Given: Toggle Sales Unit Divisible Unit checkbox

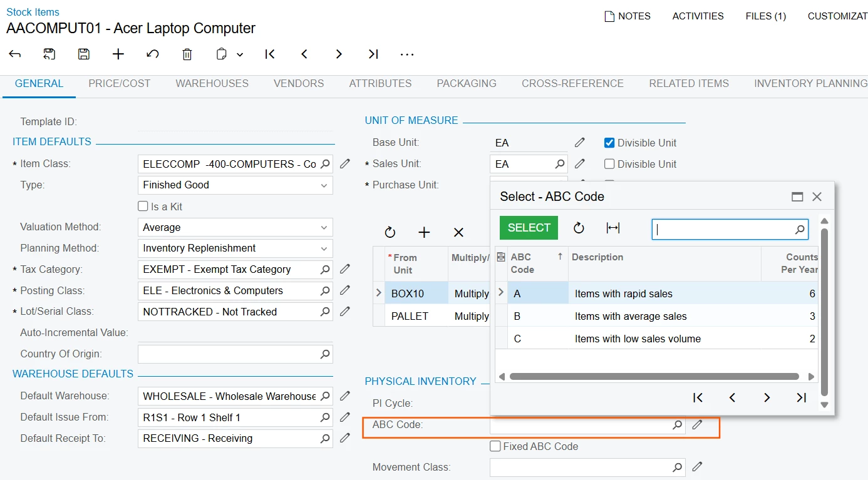Looking at the screenshot, I should point(609,164).
